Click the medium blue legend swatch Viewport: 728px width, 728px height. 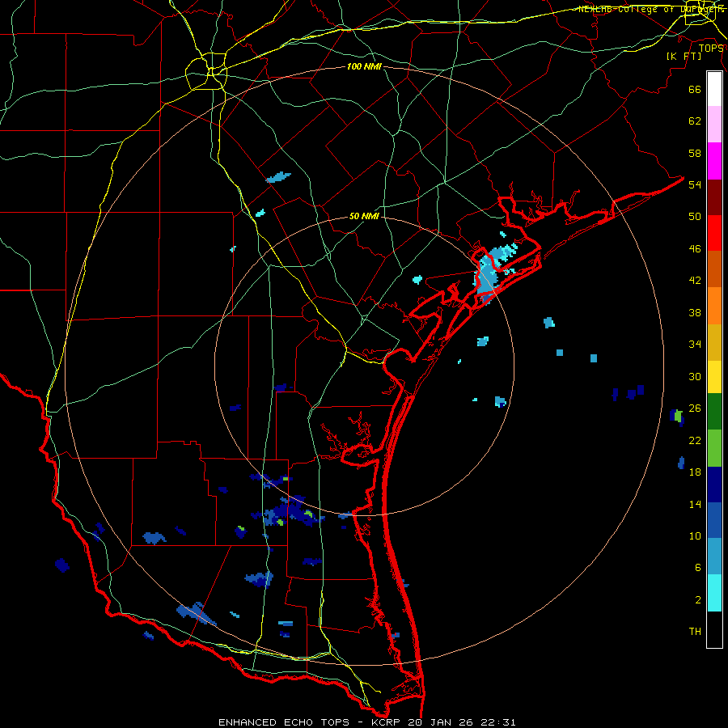coord(714,520)
